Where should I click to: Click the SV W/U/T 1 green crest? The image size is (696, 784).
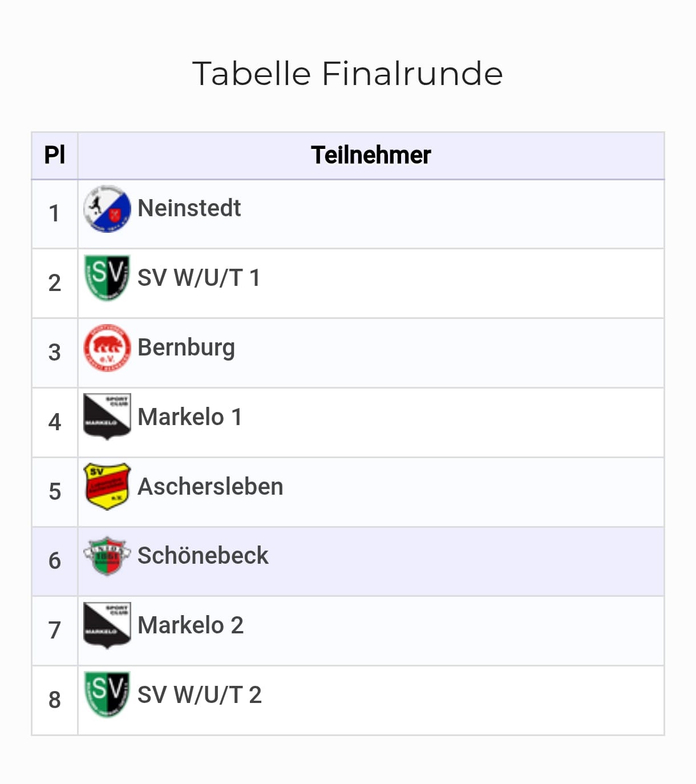(107, 278)
